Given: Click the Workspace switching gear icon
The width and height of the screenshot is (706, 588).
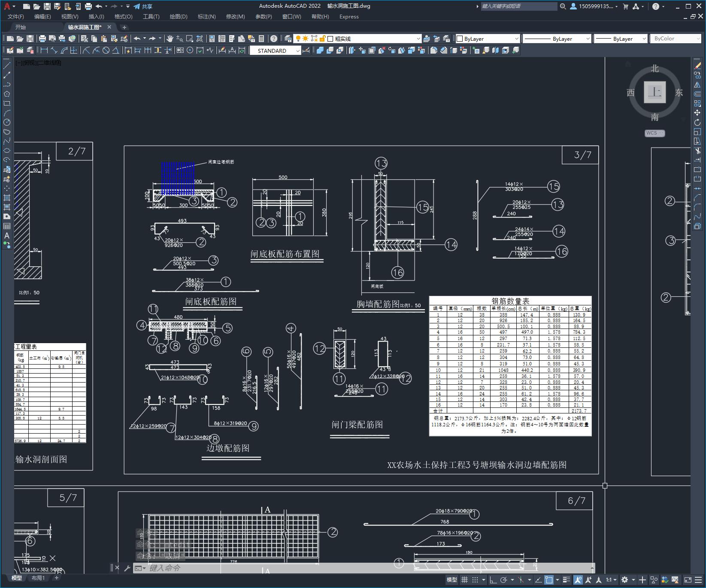Looking at the screenshot, I should 625,580.
